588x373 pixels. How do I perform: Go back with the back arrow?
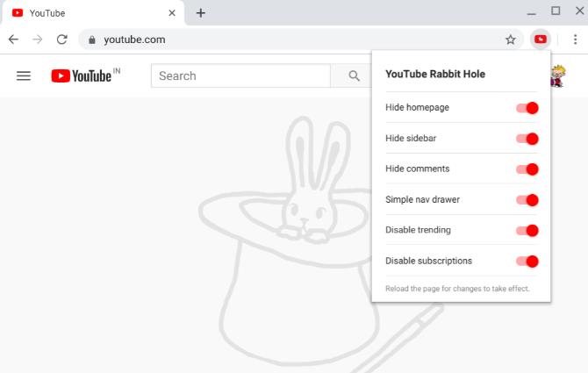click(x=14, y=39)
